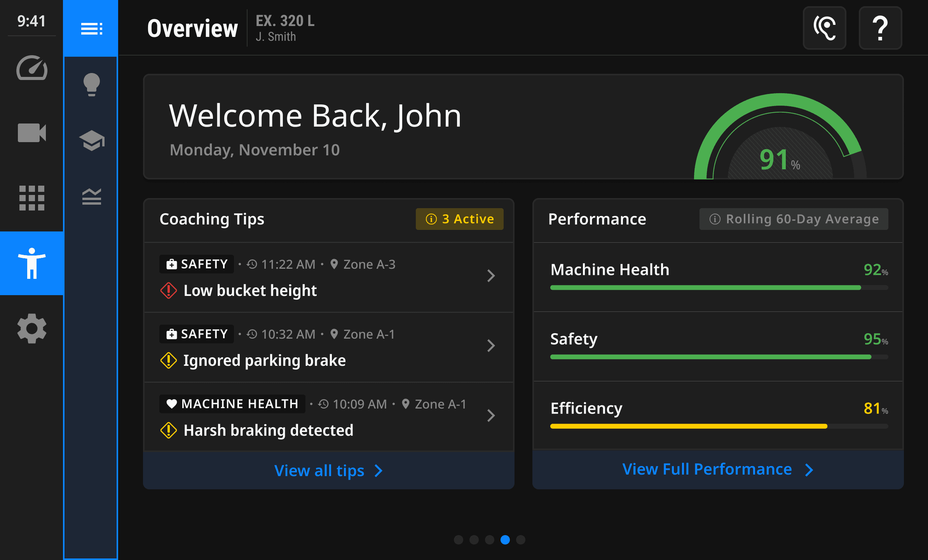The height and width of the screenshot is (560, 928).
Task: Expand the Harsh braking detected tip chevron
Action: coord(491,416)
